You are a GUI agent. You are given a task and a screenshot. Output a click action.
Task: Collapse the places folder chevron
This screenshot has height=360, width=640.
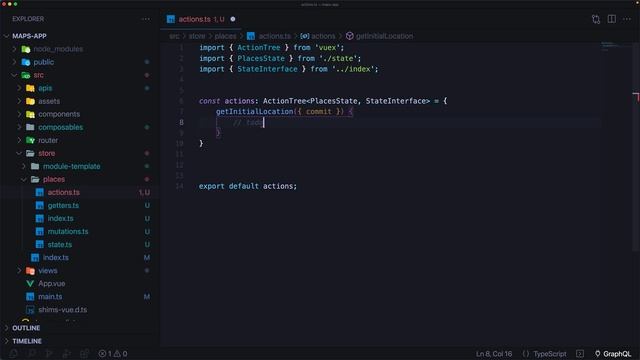[x=24, y=179]
